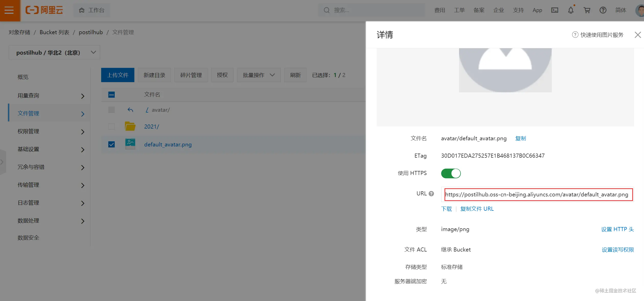
Task: Click the 2021/ folder icon
Action: point(130,126)
